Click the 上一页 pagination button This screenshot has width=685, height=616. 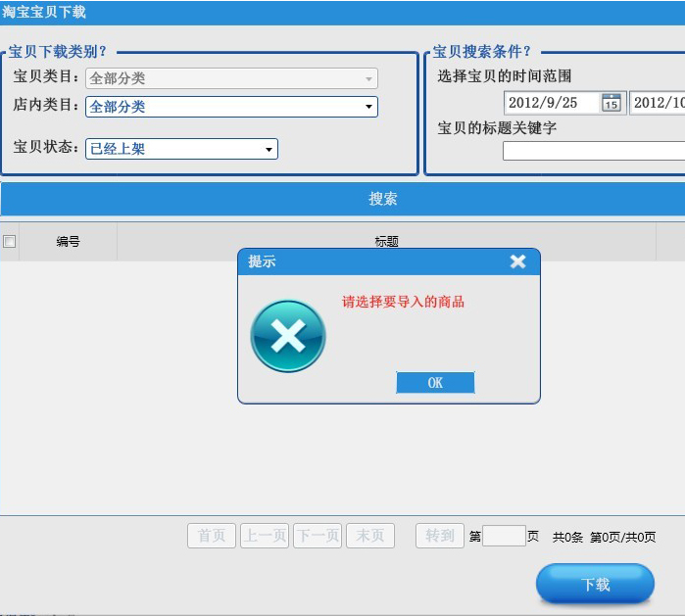click(x=265, y=536)
